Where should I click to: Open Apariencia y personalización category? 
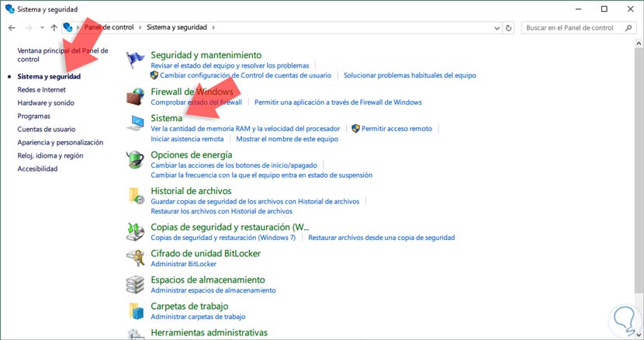[61, 142]
